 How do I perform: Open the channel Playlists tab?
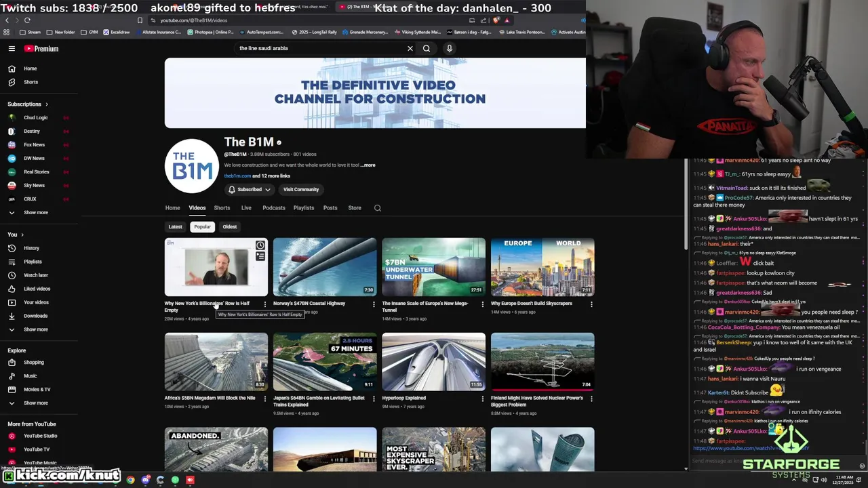pyautogui.click(x=304, y=208)
